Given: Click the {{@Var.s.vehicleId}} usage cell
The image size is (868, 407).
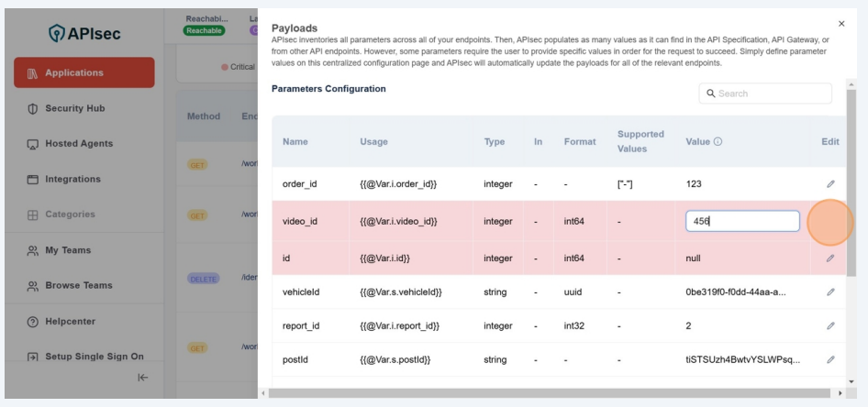Looking at the screenshot, I should 401,292.
